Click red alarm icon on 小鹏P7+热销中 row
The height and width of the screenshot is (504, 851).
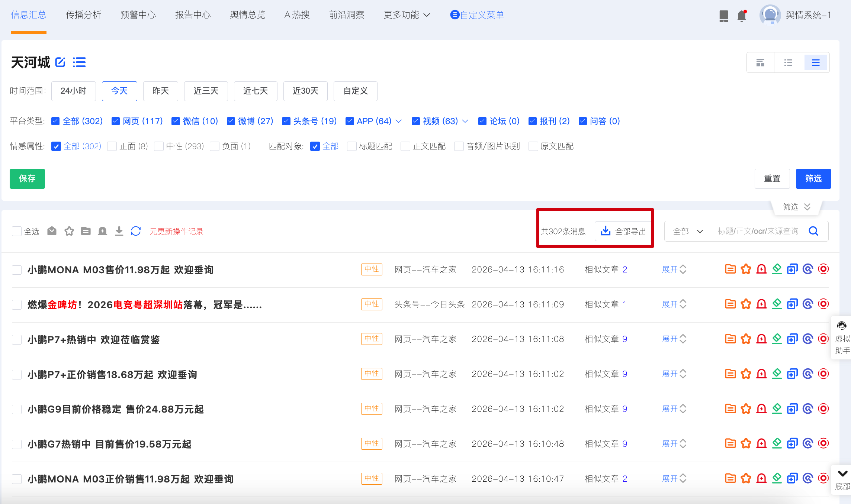point(762,339)
